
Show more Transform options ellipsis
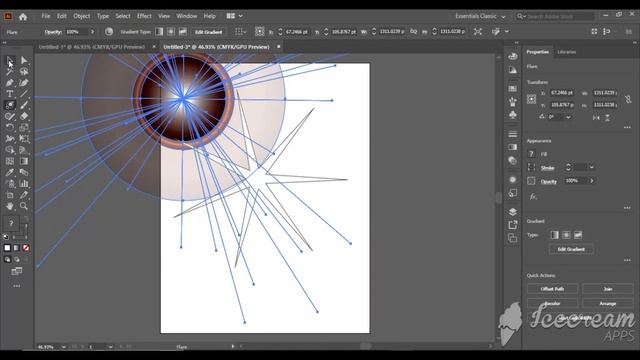[x=627, y=127]
